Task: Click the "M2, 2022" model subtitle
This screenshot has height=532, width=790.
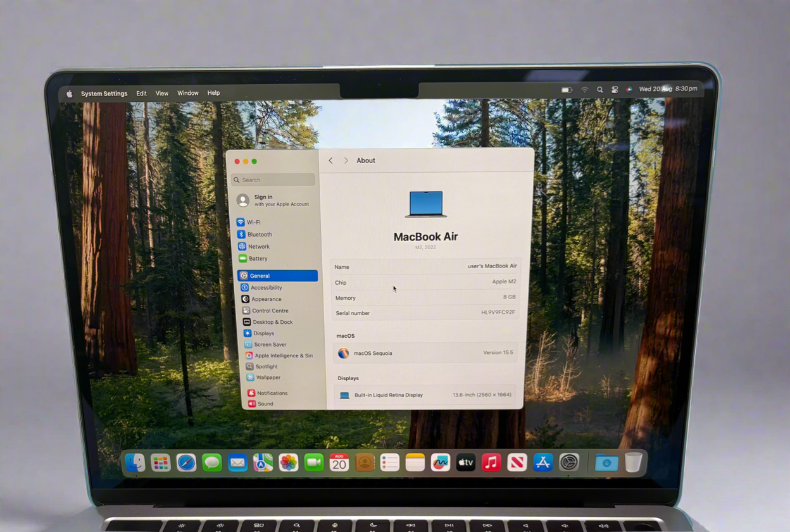Action: (x=425, y=247)
